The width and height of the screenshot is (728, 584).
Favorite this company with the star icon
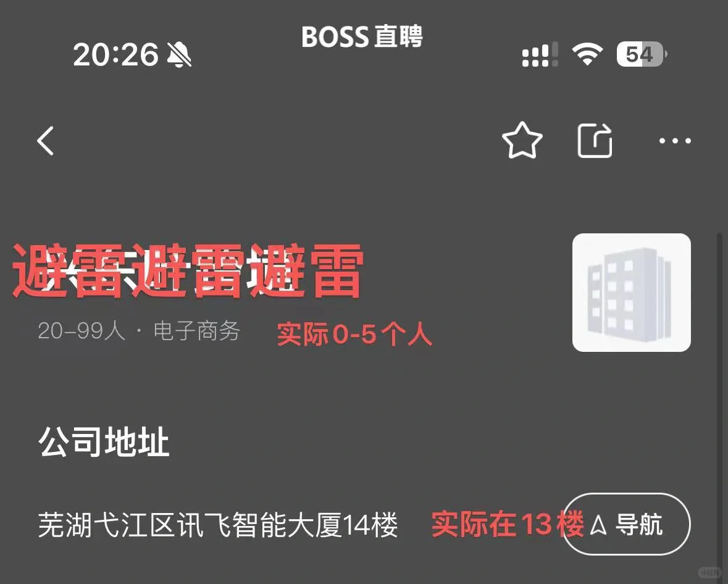pos(522,140)
